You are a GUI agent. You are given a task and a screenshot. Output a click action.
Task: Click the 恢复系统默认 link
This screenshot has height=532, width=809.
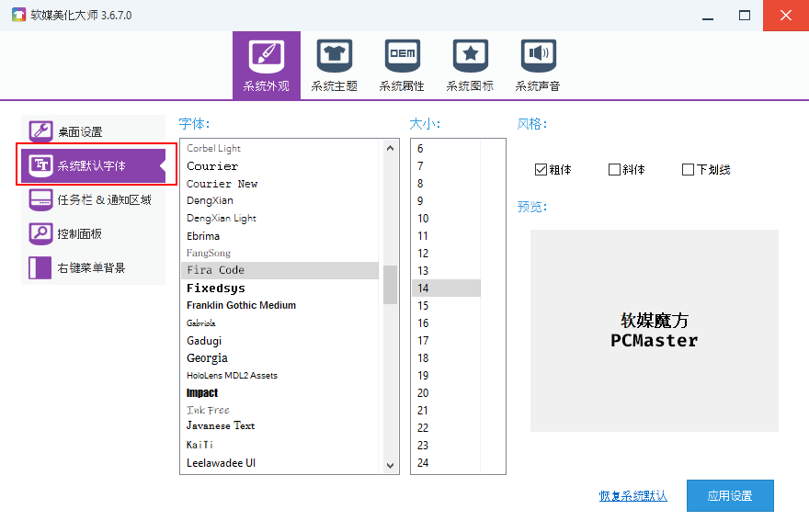point(632,496)
